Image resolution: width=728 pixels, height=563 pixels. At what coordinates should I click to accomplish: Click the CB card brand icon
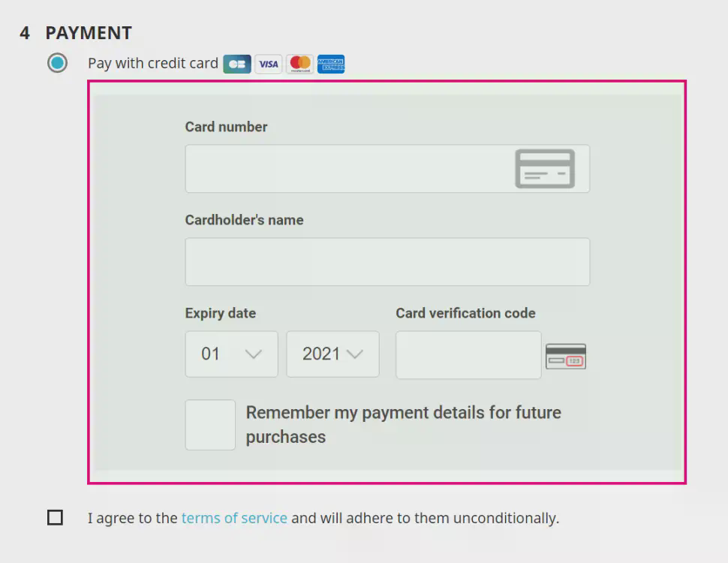237,64
